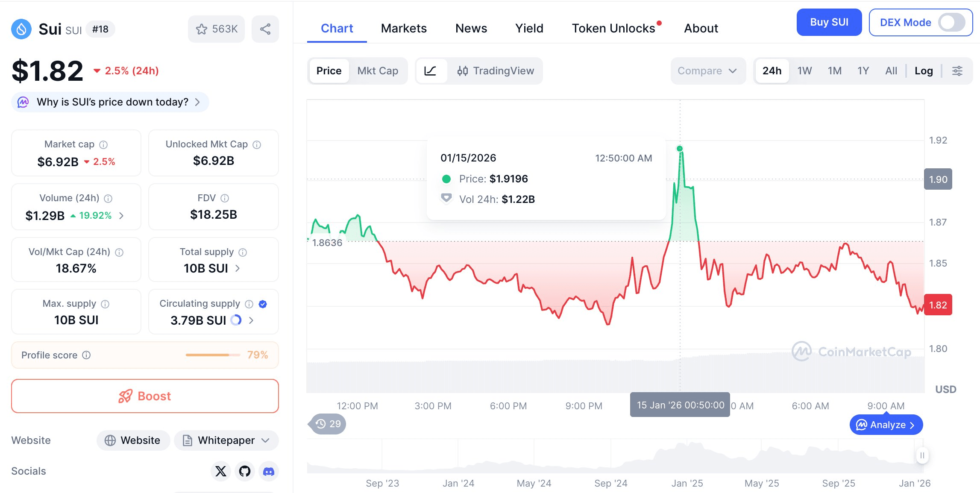
Task: Toggle Log scale for chart
Action: (x=923, y=71)
